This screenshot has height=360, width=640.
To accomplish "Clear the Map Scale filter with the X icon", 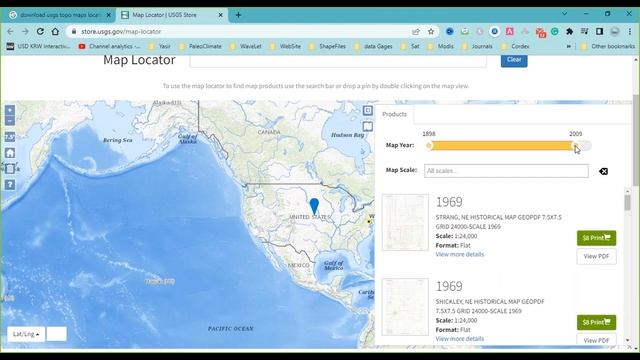I will [603, 171].
